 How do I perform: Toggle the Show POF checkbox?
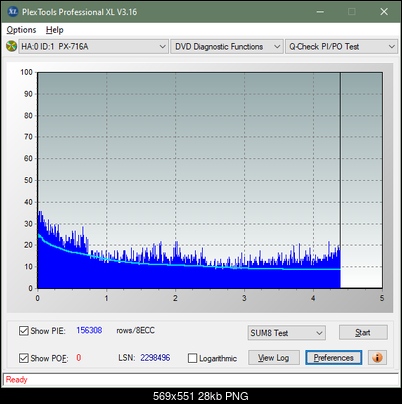[24, 358]
